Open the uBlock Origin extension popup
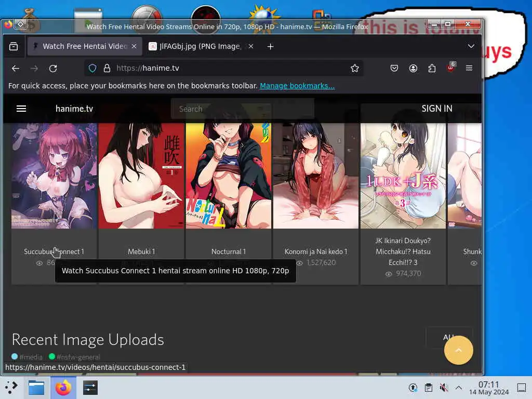The width and height of the screenshot is (532, 399). click(x=450, y=68)
